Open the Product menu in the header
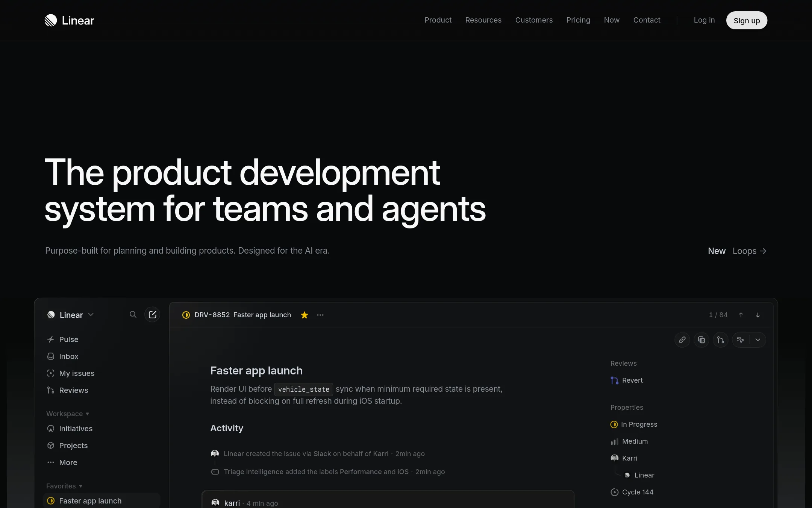Viewport: 812px width, 508px height. coord(438,20)
